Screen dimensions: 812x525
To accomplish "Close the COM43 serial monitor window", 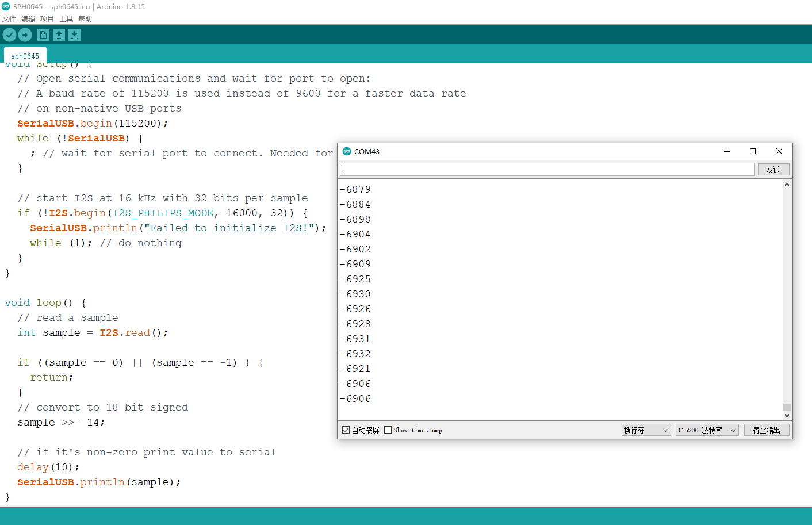I will (779, 151).
